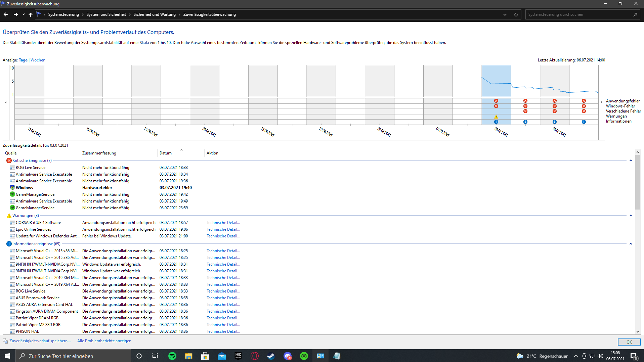Screen dimensions: 644x362
Task: Open Spotify from the taskbar
Action: [172, 356]
